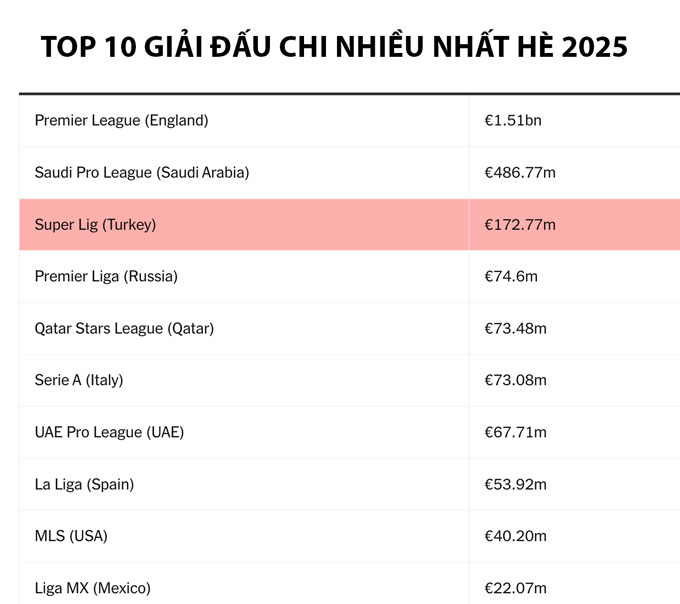
Task: Select the Premier Liga (Russia) cell
Action: click(x=106, y=276)
